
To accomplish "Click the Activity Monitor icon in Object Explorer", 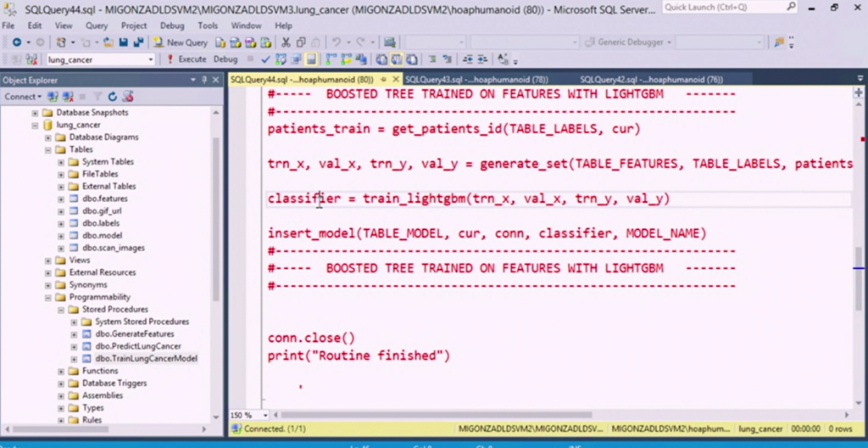I will 128,97.
